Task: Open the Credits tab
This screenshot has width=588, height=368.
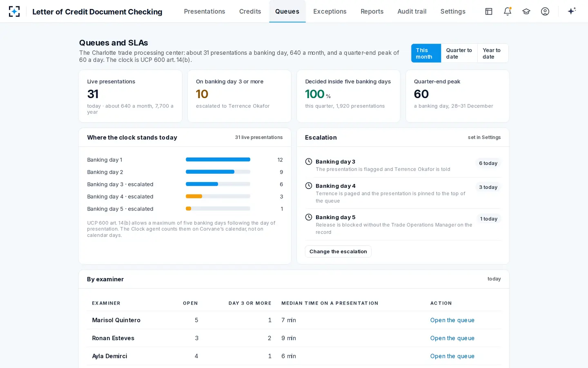Action: [x=250, y=11]
